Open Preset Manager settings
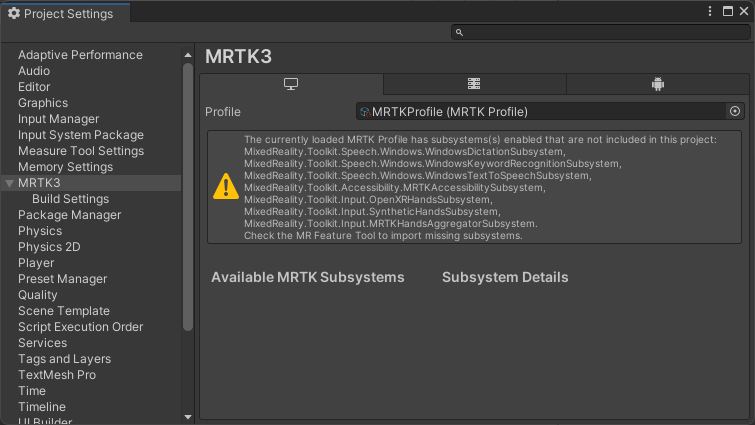The image size is (755, 425). (x=63, y=279)
